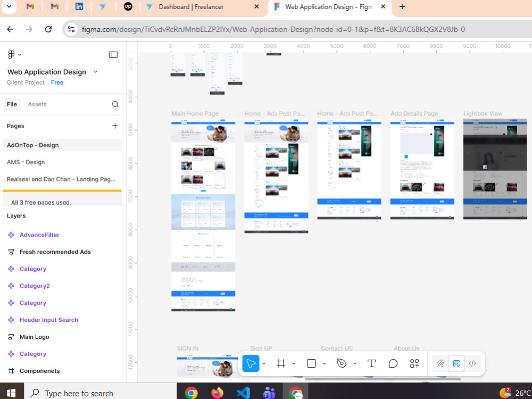Switch to Draw mode icon
The height and width of the screenshot is (399, 532).
(440, 363)
